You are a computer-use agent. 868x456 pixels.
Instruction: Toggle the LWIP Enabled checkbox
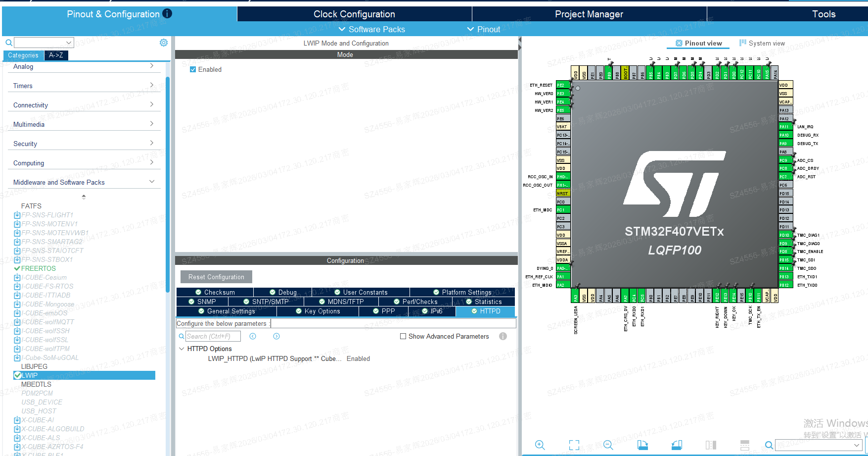point(193,69)
